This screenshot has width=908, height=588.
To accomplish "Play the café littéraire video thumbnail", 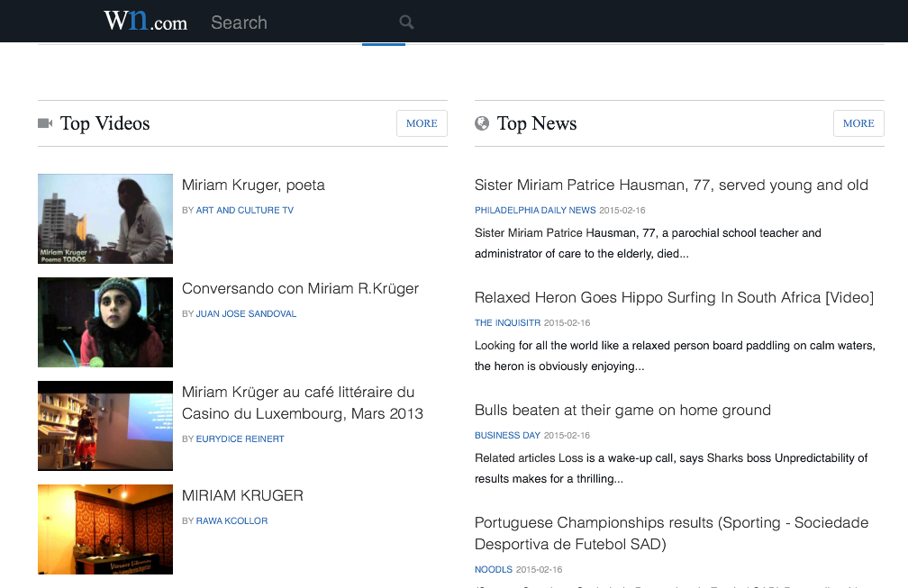I will point(105,426).
